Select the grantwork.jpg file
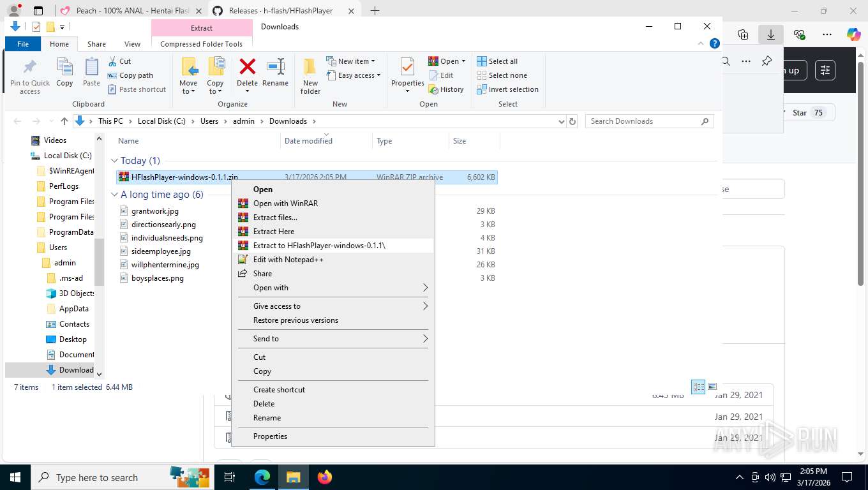 pos(154,211)
